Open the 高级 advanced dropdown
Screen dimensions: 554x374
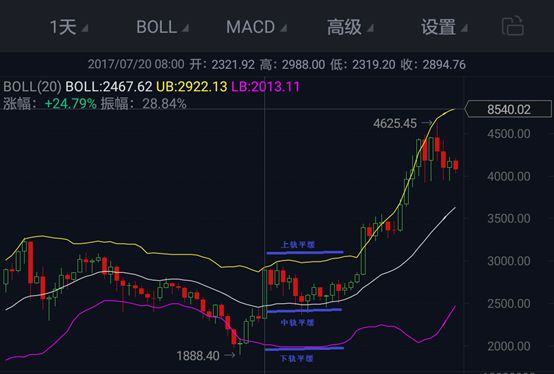pos(350,27)
